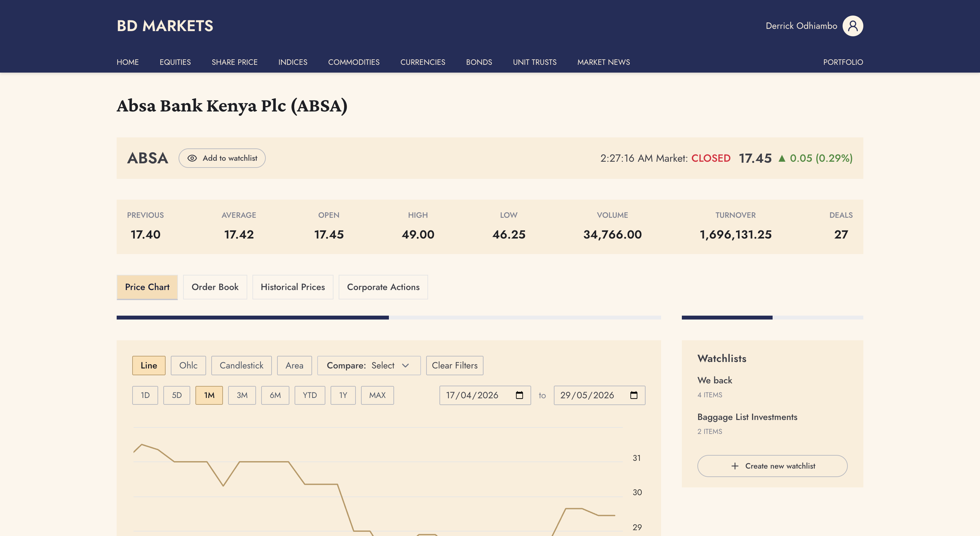This screenshot has height=536, width=980.
Task: Open the INDICES menu item
Action: click(293, 62)
